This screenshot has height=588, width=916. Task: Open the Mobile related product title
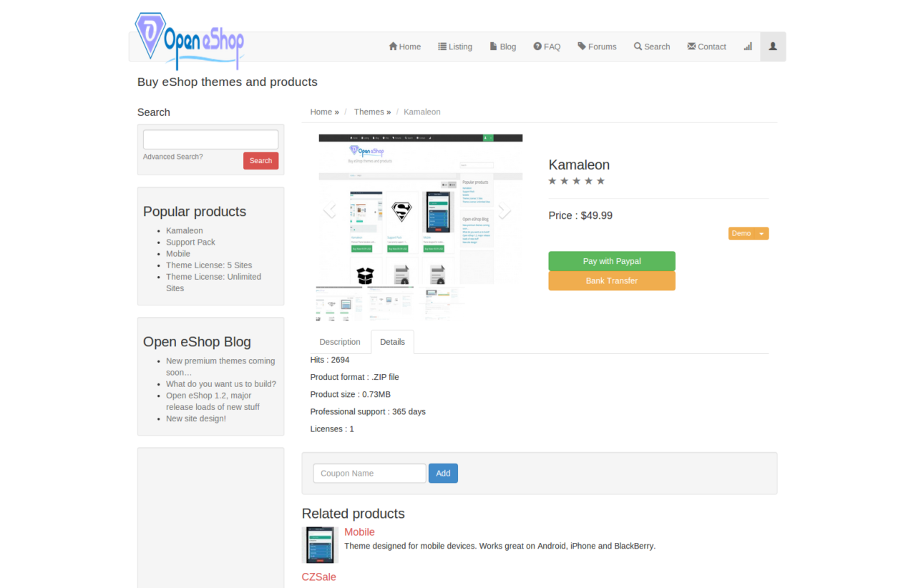tap(359, 531)
